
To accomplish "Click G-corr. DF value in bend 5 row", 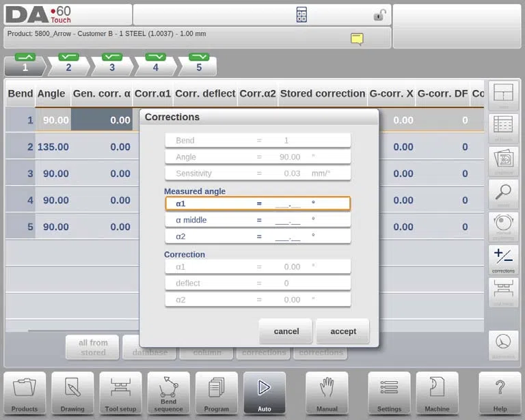I will [465, 227].
